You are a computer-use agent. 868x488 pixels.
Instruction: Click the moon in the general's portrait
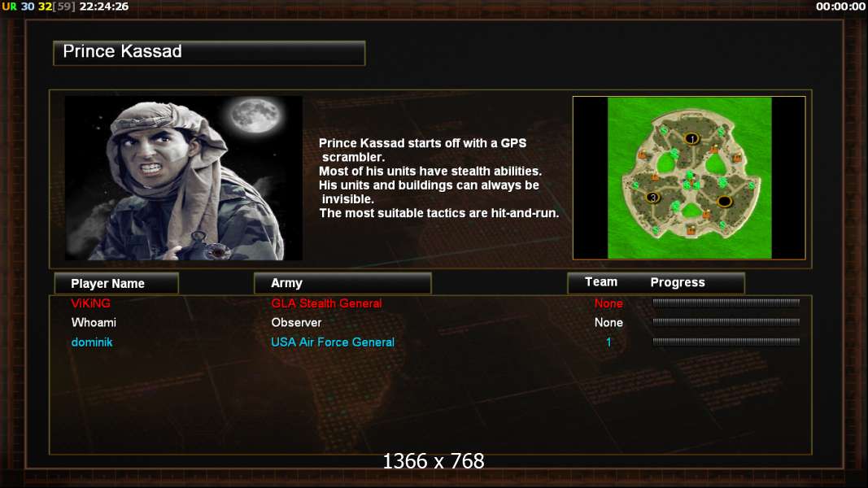pyautogui.click(x=255, y=115)
